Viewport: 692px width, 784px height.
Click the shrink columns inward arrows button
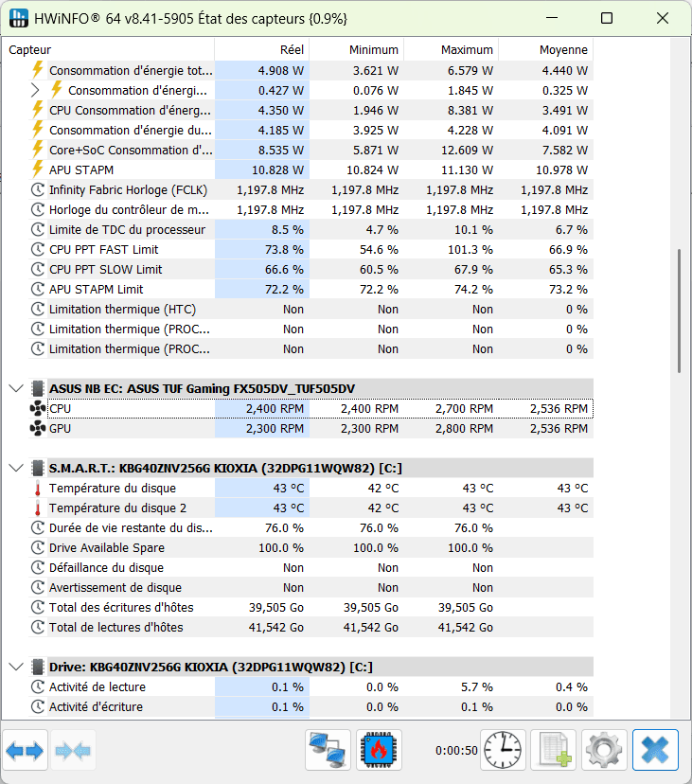pos(73,751)
